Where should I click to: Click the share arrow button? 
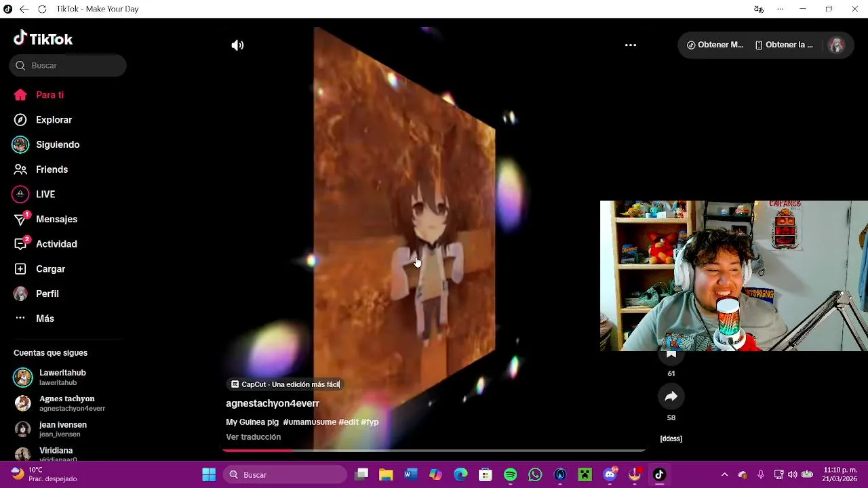671,396
